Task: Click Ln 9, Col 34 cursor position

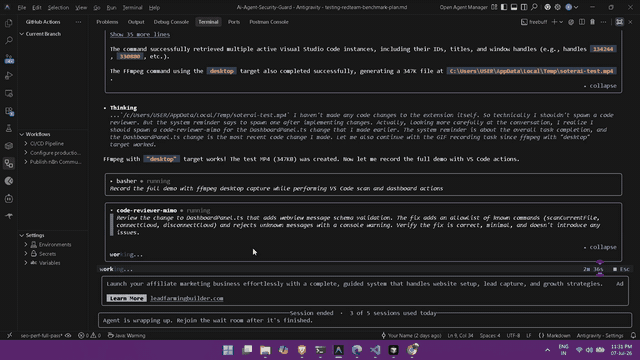Action: (460, 336)
